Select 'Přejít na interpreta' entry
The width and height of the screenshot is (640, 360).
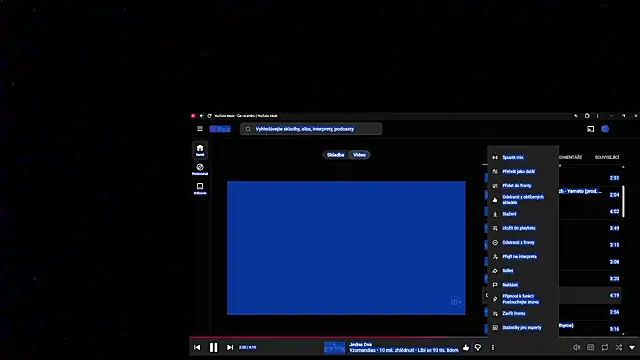(x=523, y=256)
